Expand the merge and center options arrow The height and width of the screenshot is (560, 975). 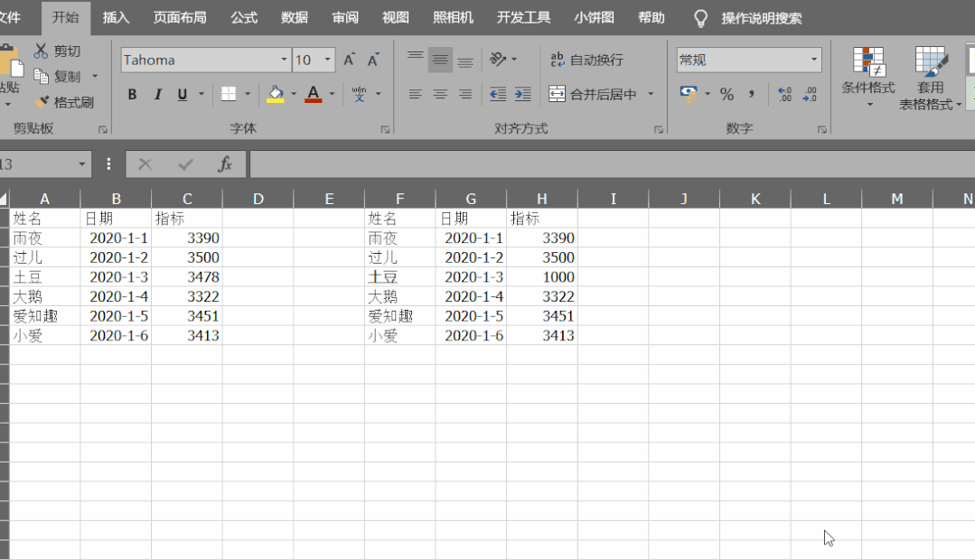coord(651,94)
